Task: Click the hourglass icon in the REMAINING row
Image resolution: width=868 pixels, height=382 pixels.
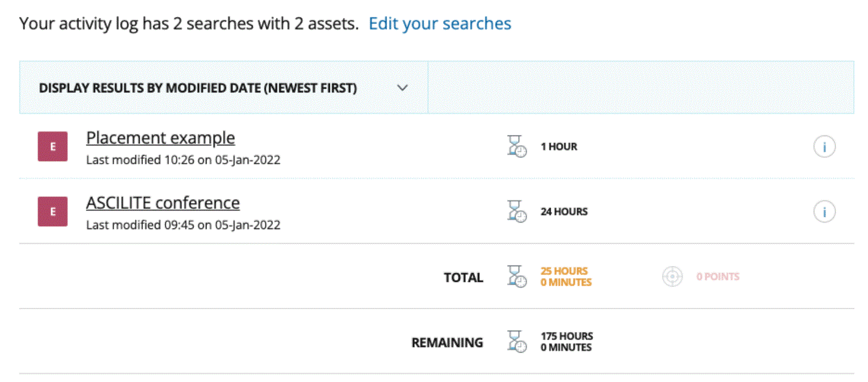Action: pyautogui.click(x=517, y=342)
